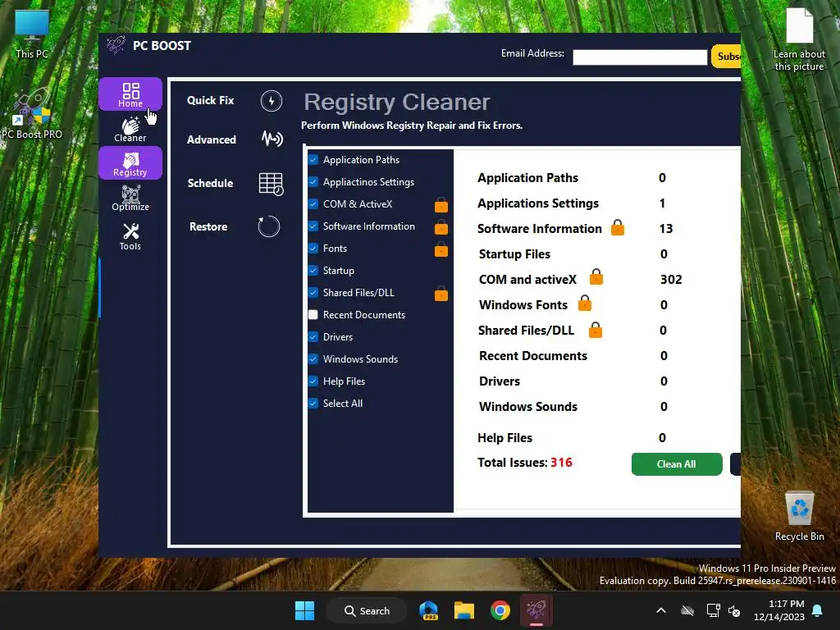840x630 pixels.
Task: Click lock next to Windows Fonts result
Action: 585,304
